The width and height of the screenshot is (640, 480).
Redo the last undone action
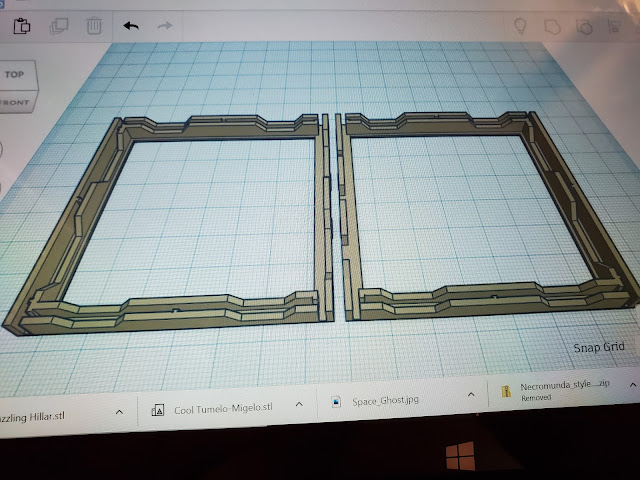(164, 26)
